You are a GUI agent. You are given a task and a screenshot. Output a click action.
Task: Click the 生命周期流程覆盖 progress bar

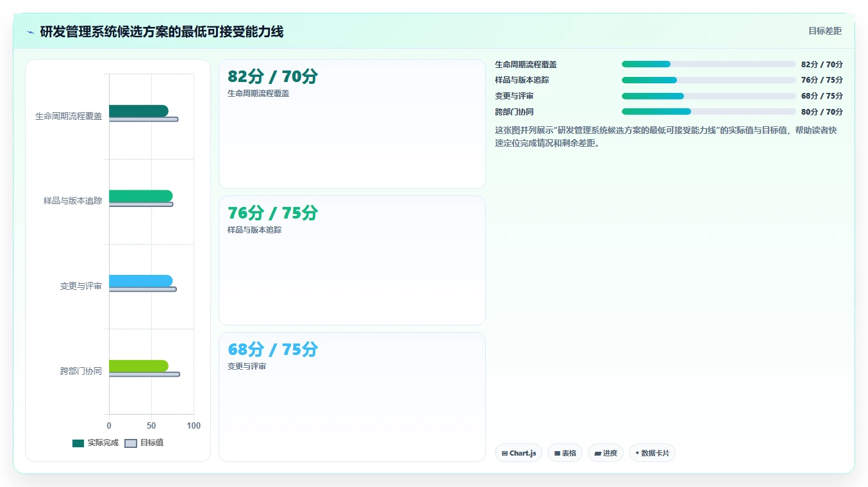pos(708,64)
